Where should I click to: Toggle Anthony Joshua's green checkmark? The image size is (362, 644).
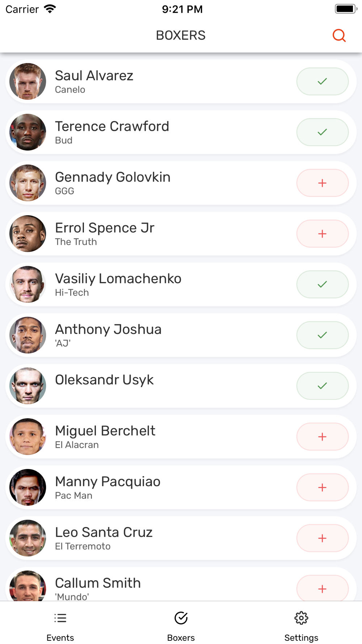click(323, 335)
